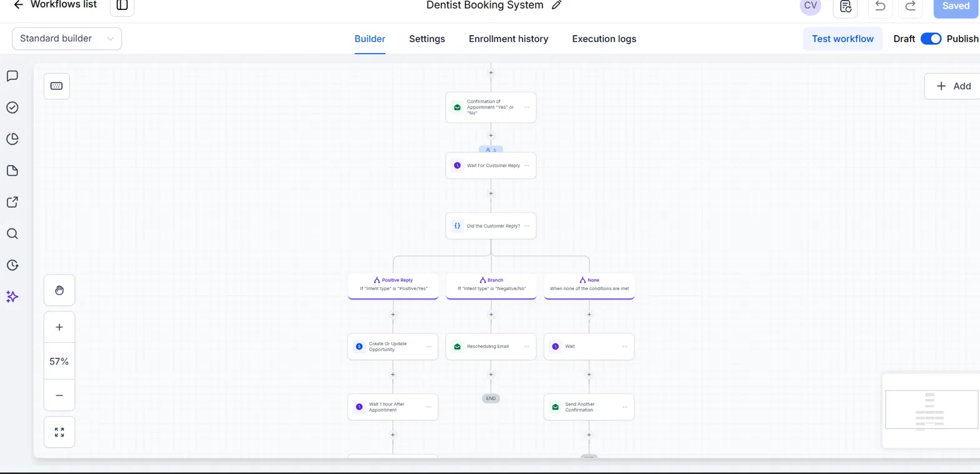Select Send Another Confirmation node
This screenshot has width=980, height=474.
click(x=589, y=406)
